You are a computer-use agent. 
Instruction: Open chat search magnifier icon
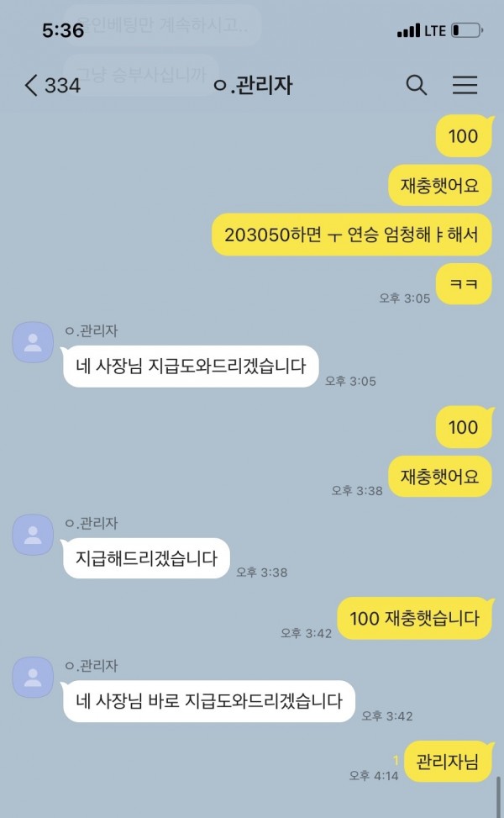416,85
